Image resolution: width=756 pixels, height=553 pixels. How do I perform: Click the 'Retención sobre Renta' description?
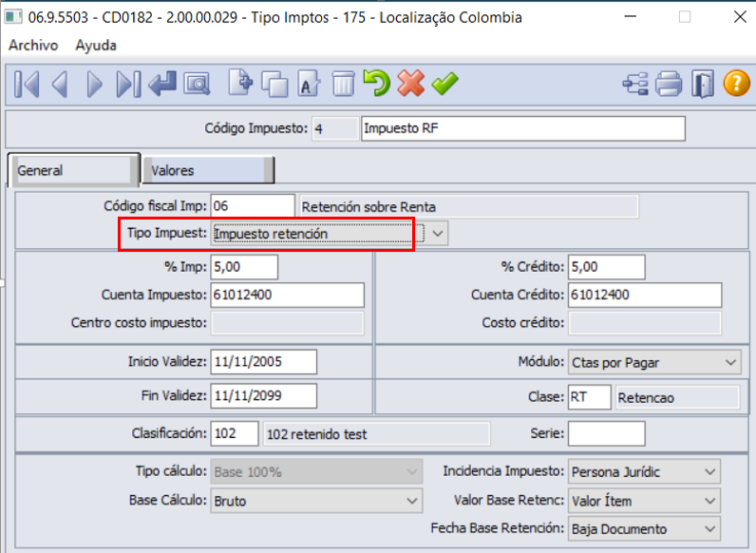468,206
